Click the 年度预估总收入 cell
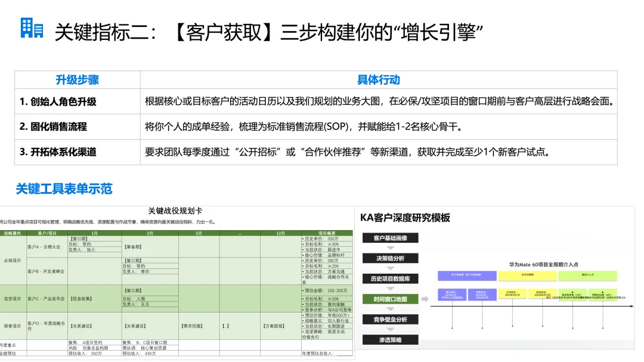 [x=327, y=354]
